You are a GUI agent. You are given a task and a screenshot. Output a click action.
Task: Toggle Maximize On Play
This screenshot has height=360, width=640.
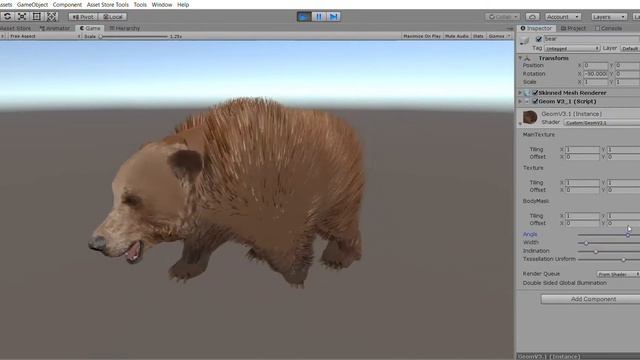[x=422, y=36]
